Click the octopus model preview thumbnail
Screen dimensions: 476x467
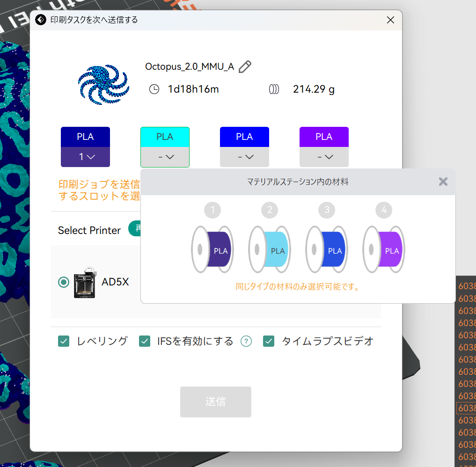pyautogui.click(x=103, y=84)
